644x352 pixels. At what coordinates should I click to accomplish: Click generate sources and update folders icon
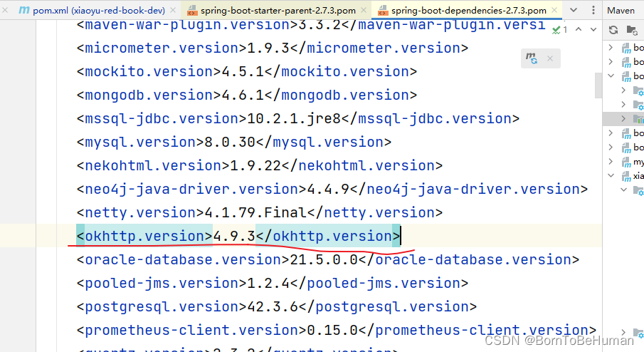(x=631, y=30)
